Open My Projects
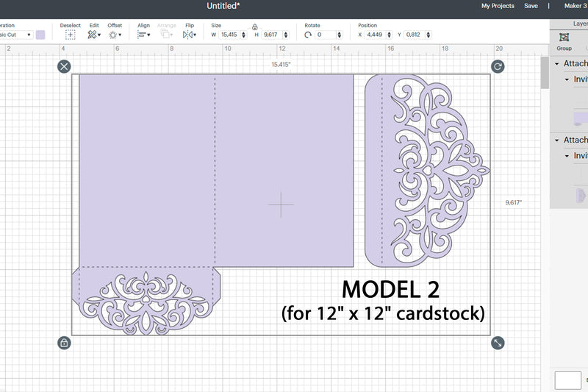This screenshot has width=588, height=392. pyautogui.click(x=498, y=6)
